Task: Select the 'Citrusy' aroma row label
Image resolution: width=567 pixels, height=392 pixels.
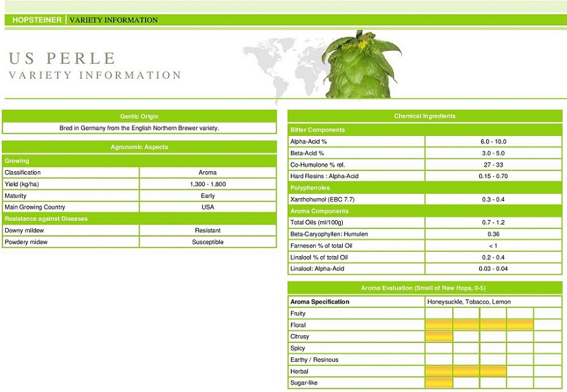Action: pos(300,337)
